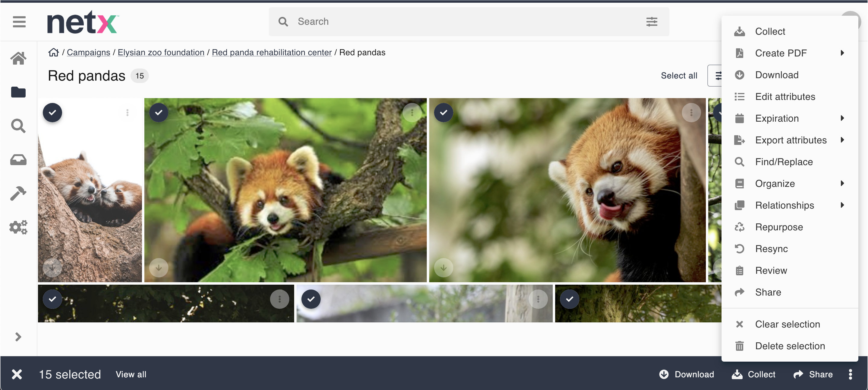Open system gears settings in sidebar

[18, 227]
